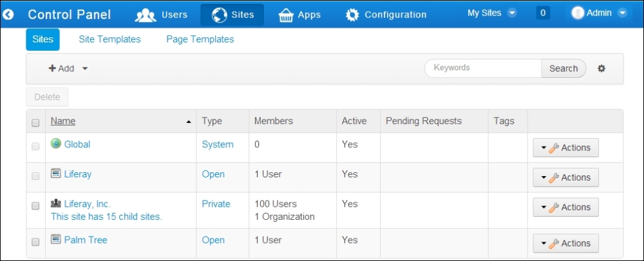The image size is (644, 261).
Task: Click the wrench icon in Liferay, Inc. row Actions
Action: (554, 208)
